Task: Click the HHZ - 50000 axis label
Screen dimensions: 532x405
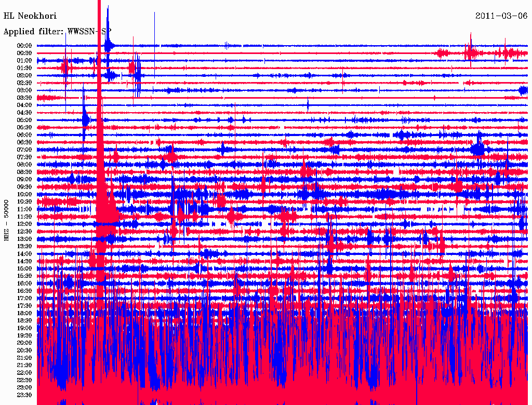Action: (6, 221)
